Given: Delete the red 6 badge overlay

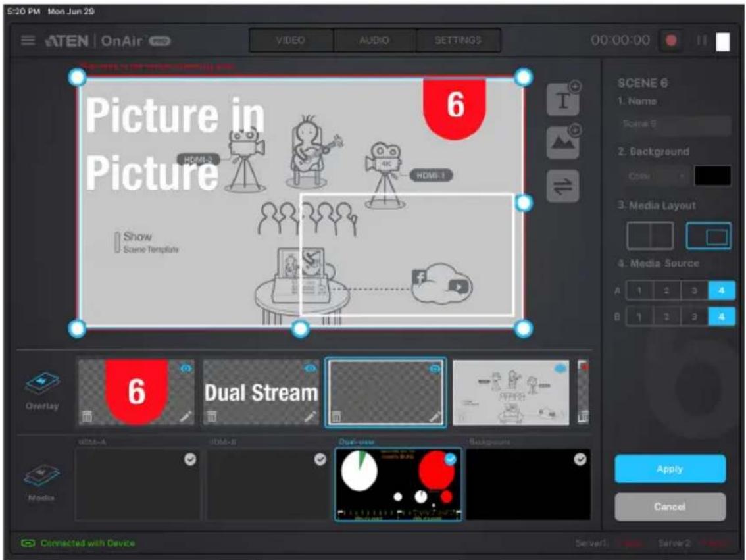Looking at the screenshot, I should pos(87,417).
